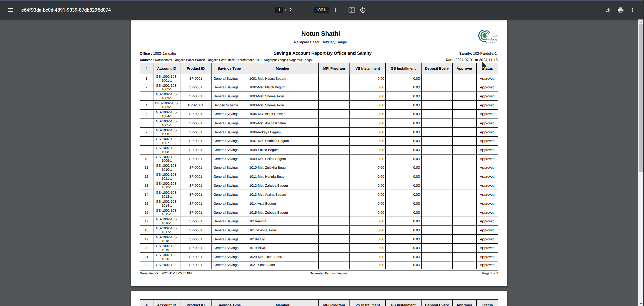Click member 1006-Rokeya Begum
This screenshot has height=306, width=644.
point(265,132)
